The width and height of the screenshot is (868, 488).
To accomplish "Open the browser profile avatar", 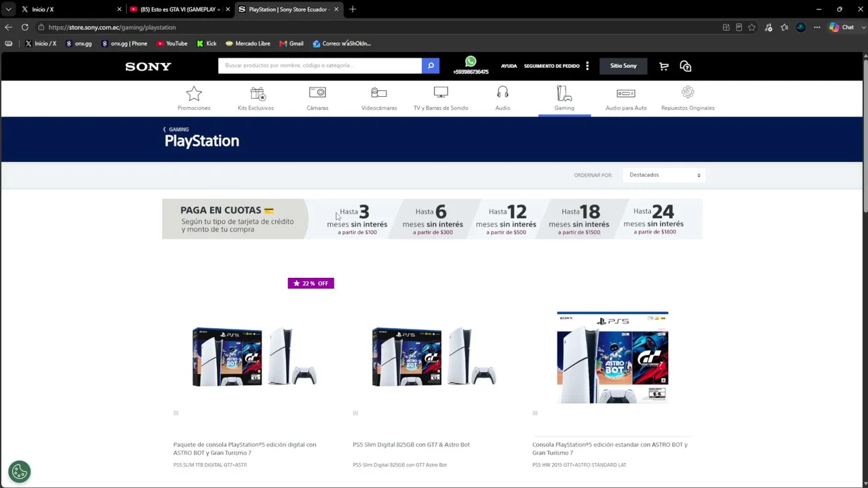I will pyautogui.click(x=801, y=27).
